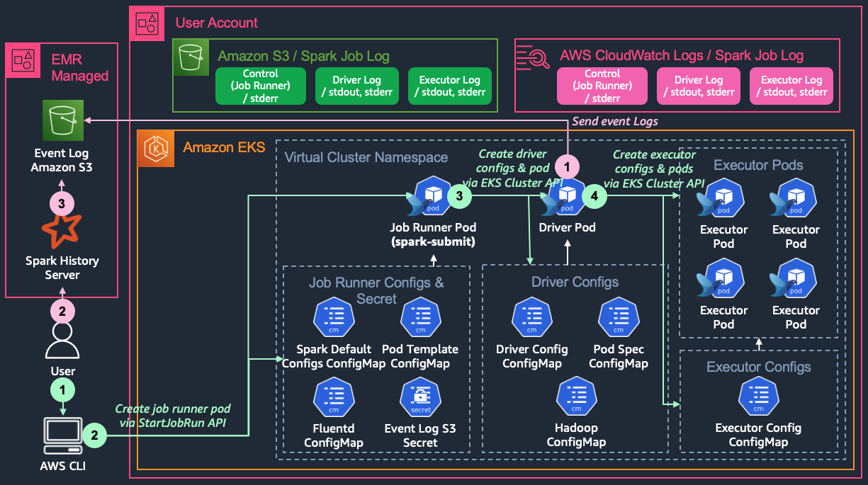Click the pink Driver Log stdout, stderr box
The height and width of the screenshot is (485, 868).
click(699, 86)
